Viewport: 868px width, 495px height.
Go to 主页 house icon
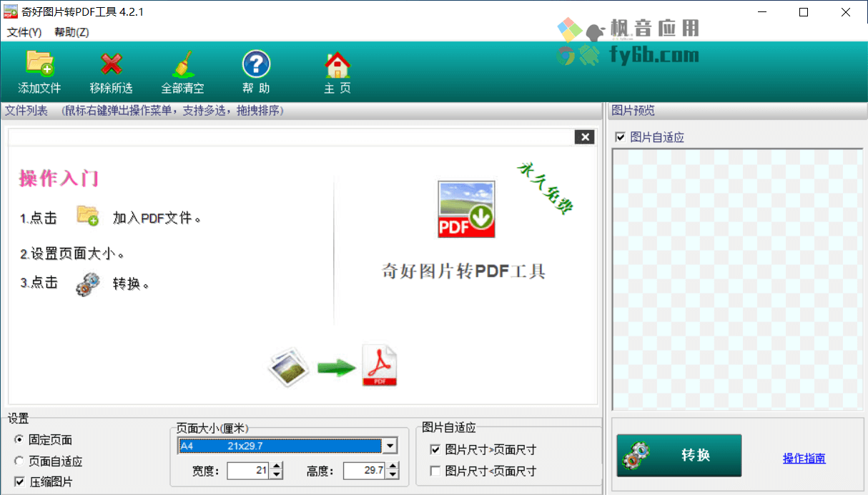click(337, 64)
